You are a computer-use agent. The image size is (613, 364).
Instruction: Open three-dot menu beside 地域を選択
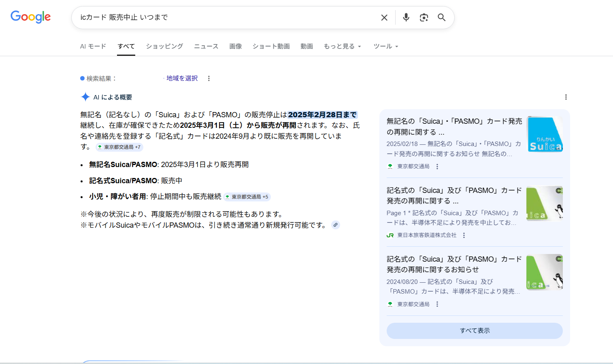coord(209,78)
